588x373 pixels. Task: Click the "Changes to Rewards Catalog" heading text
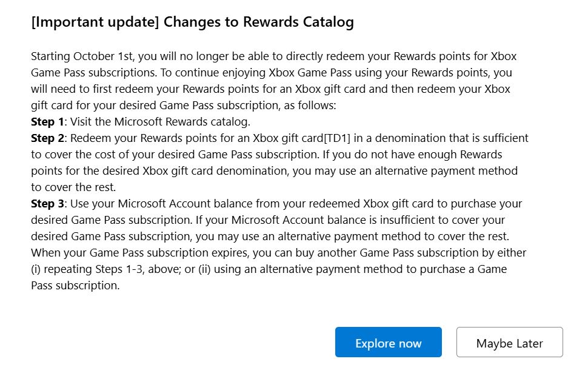point(259,22)
